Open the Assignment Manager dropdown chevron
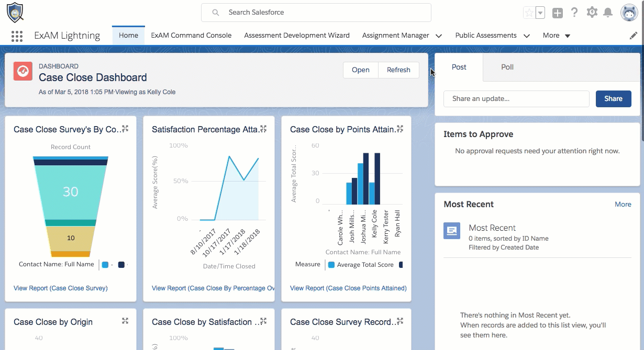Screen dimensions: 644x350 [439, 36]
